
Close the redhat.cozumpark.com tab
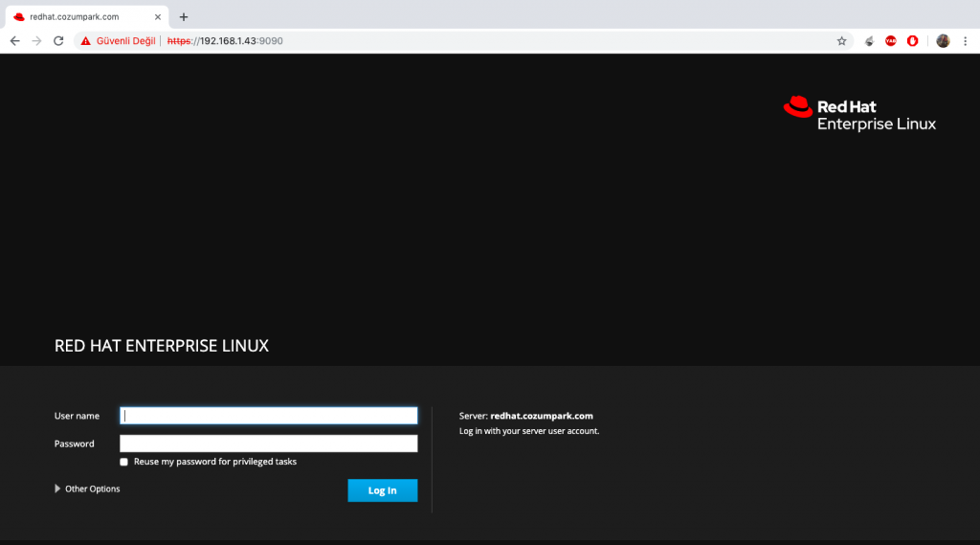point(158,17)
